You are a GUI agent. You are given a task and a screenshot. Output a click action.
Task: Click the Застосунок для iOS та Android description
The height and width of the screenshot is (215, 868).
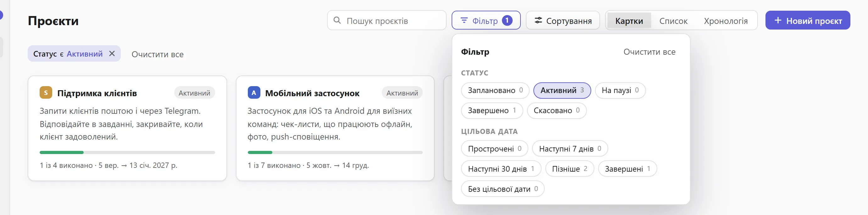pyautogui.click(x=330, y=124)
